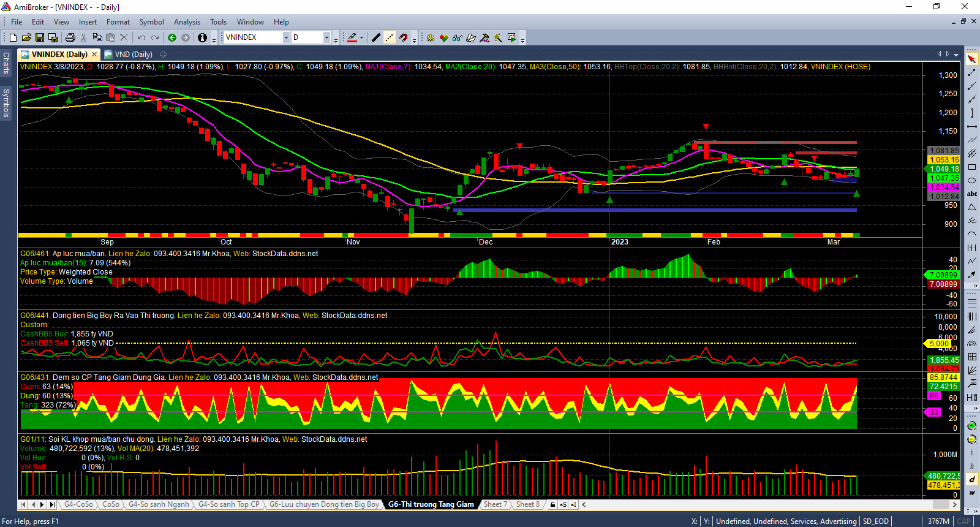
Task: Open the Formula Editor icon
Action: (x=471, y=37)
